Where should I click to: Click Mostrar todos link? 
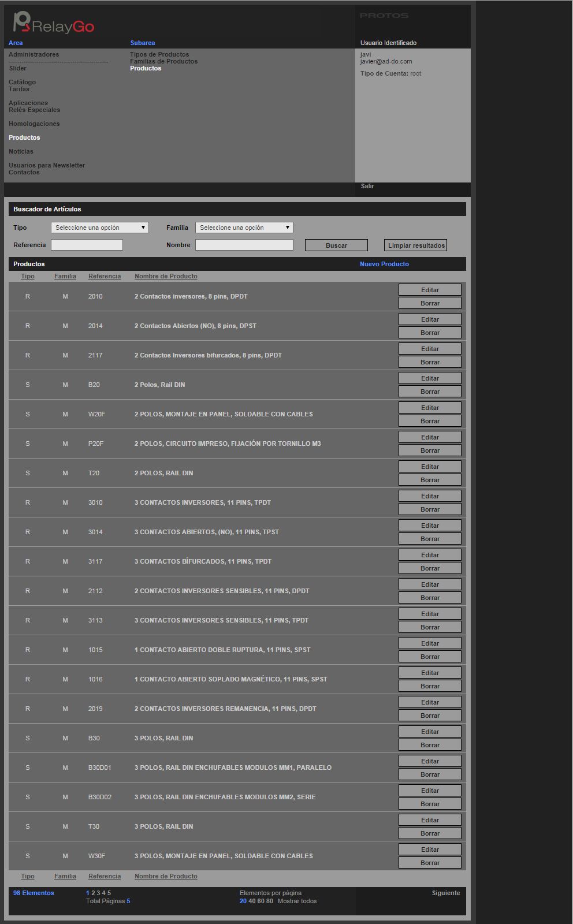point(297,901)
